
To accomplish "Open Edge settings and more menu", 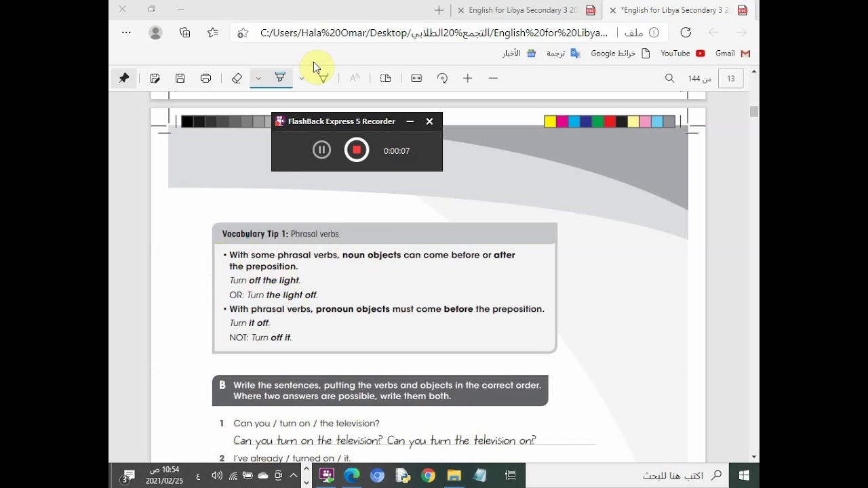I will pos(126,33).
